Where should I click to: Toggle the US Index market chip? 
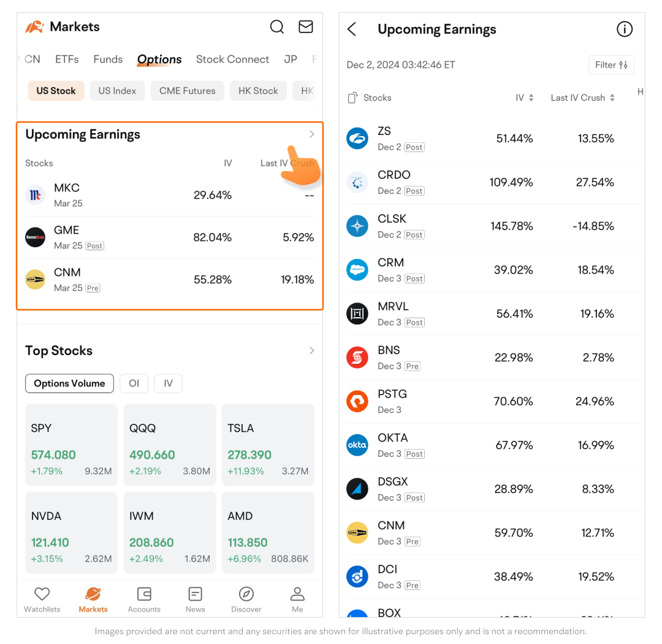point(117,91)
